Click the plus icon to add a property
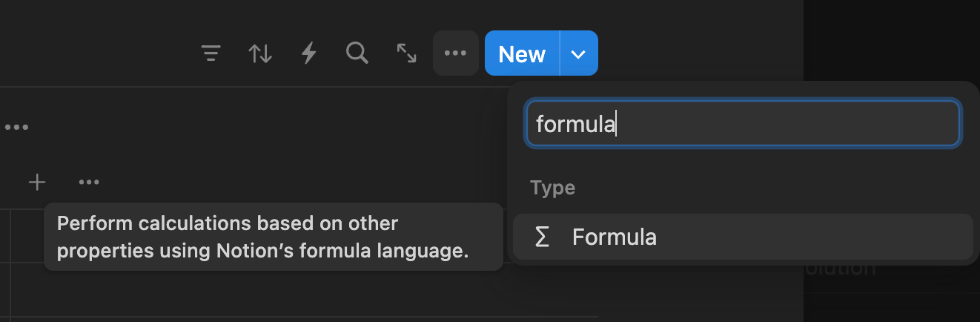980x322 pixels. [37, 182]
